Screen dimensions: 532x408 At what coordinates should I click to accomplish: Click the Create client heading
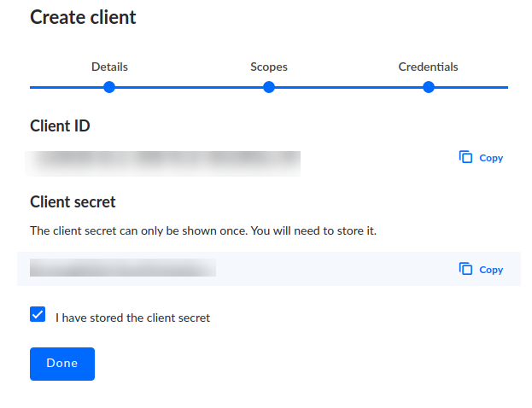pos(83,17)
